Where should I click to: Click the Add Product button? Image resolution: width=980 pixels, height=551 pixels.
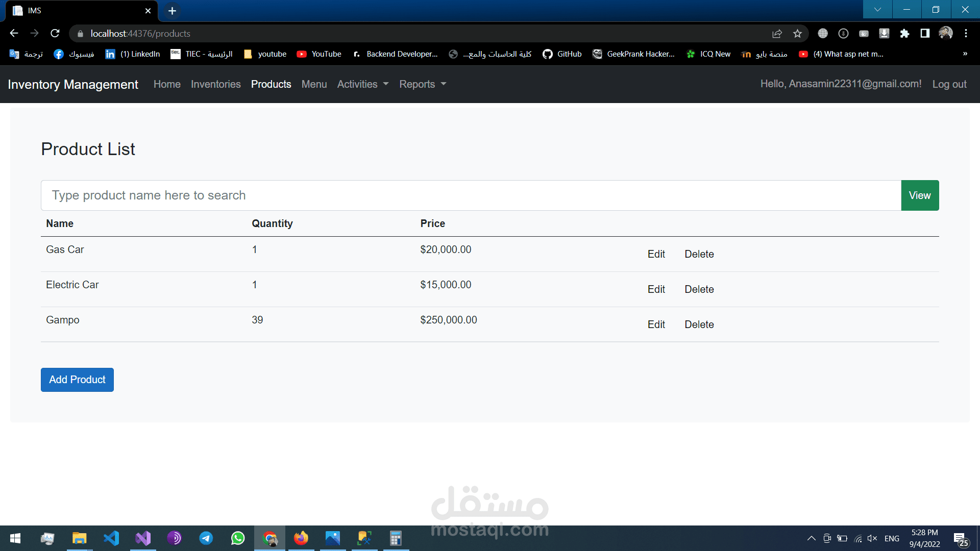[77, 380]
